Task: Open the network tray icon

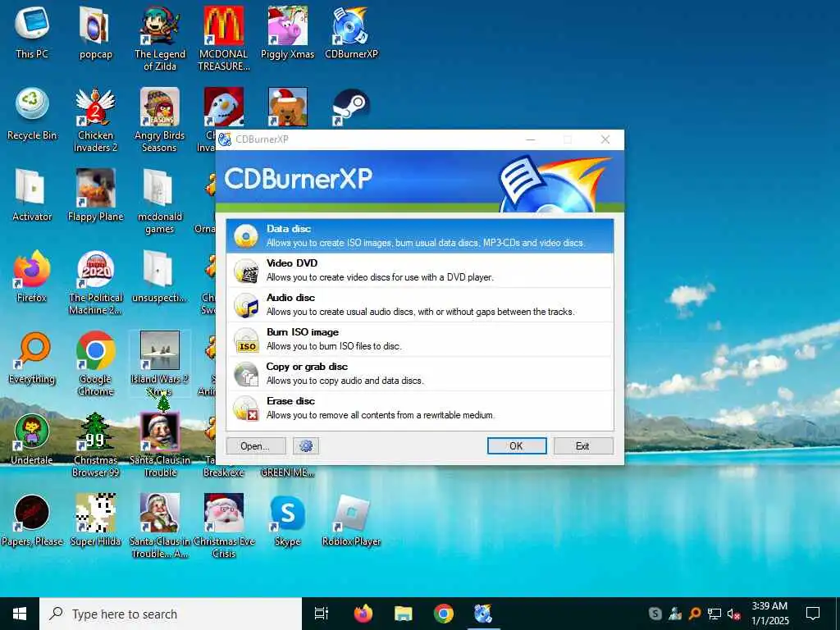Action: click(714, 614)
